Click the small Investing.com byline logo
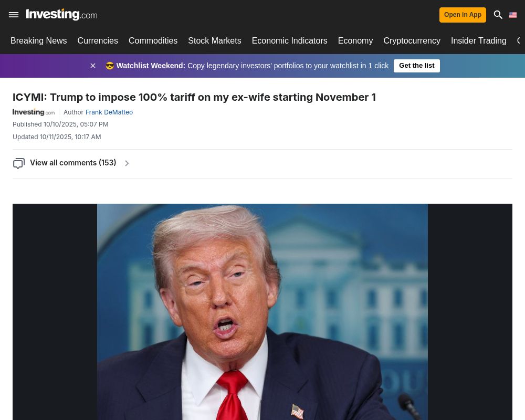Image resolution: width=525 pixels, height=420 pixels. click(x=34, y=112)
